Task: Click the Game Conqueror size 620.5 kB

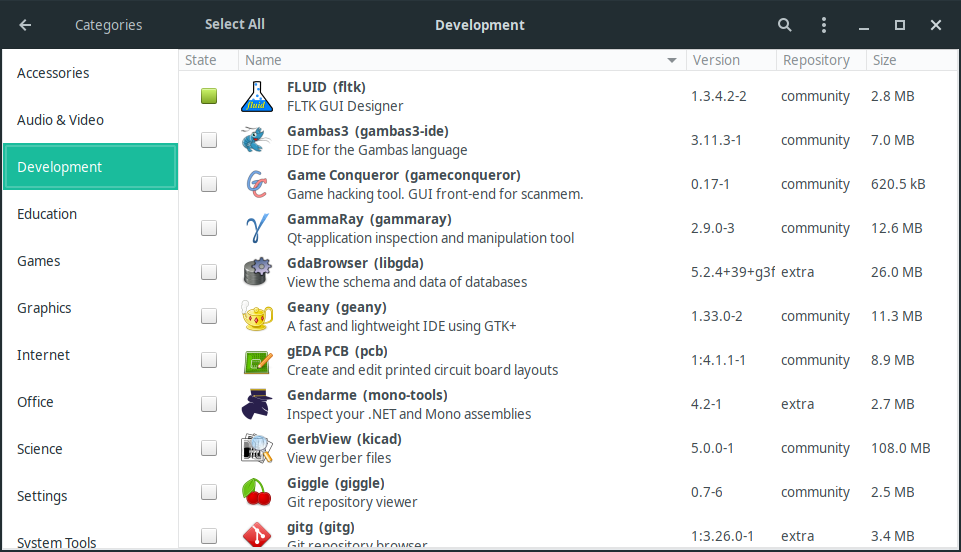Action: (898, 184)
